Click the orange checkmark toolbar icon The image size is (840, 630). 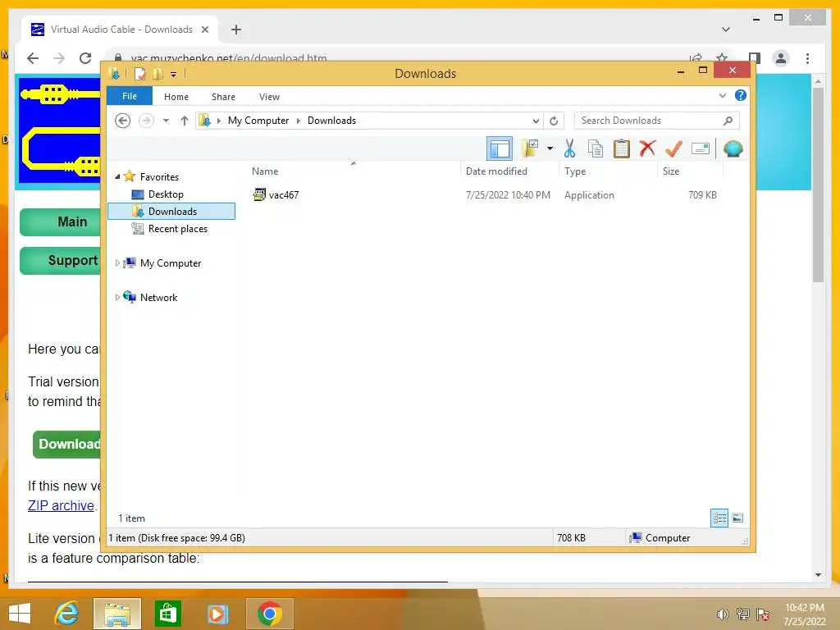click(x=673, y=148)
